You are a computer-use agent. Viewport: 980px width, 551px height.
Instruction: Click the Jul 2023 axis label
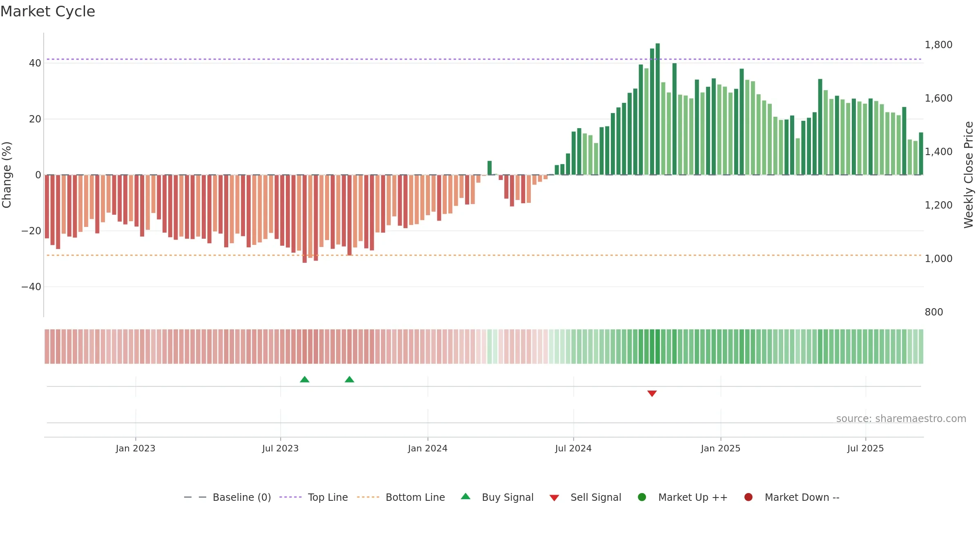click(281, 449)
